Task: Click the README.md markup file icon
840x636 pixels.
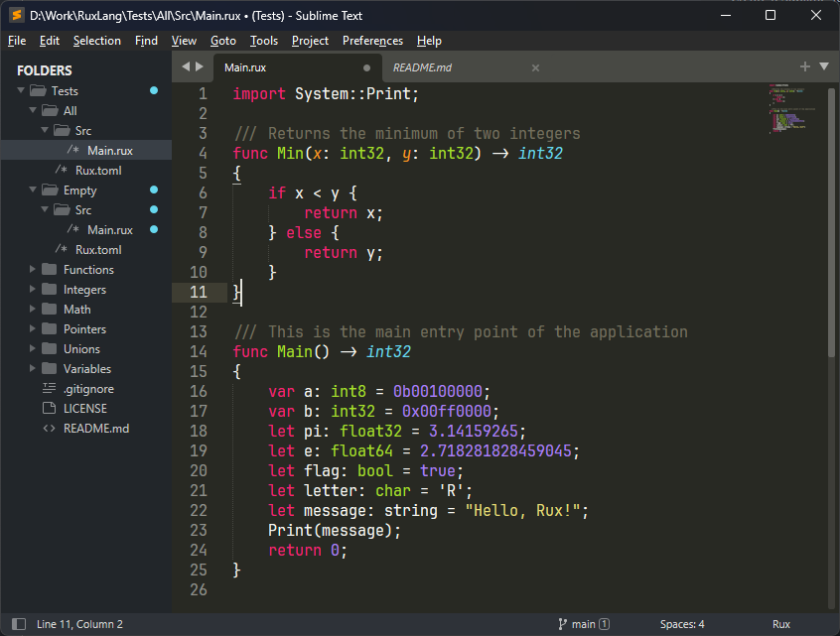Action: [50, 429]
